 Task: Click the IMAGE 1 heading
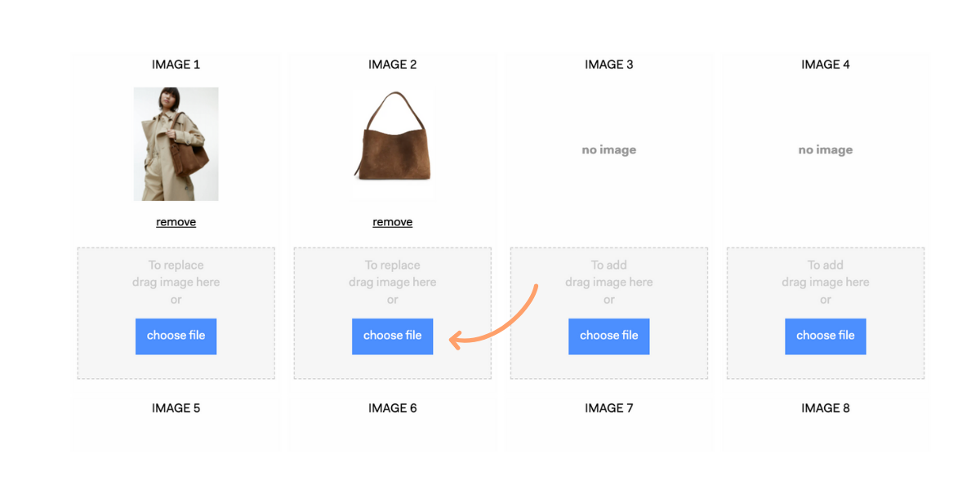[176, 65]
